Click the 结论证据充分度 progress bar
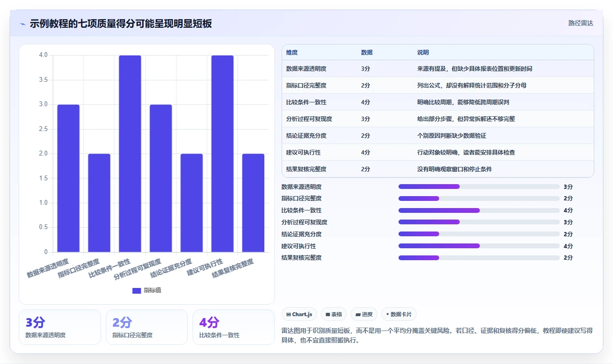Image resolution: width=613 pixels, height=364 pixels. click(479, 234)
